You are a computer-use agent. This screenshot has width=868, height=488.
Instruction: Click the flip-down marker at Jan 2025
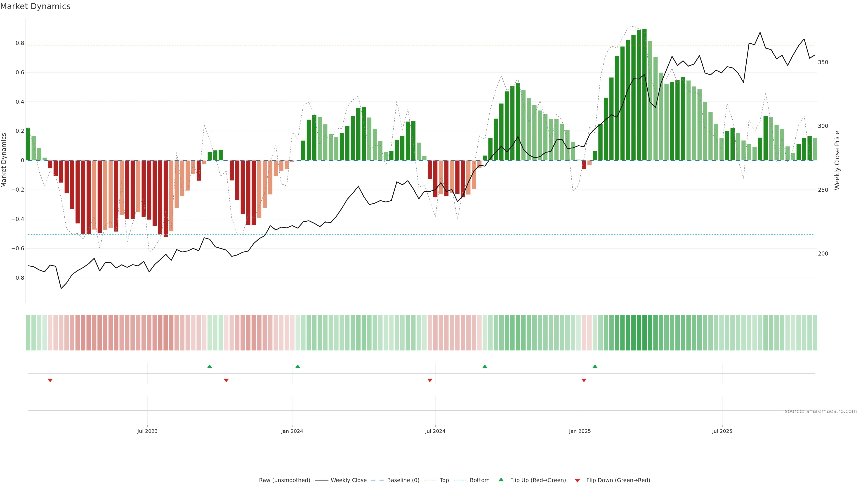(584, 380)
